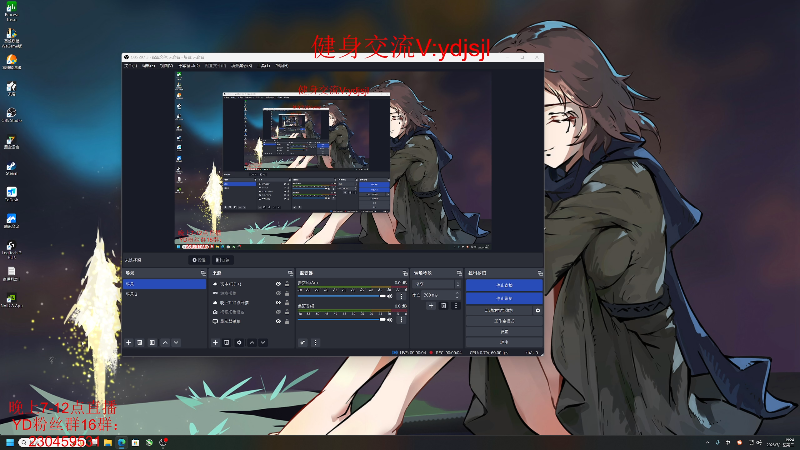Toggle lock on the bottom display capture source
This screenshot has width=800, height=450.
tap(287, 321)
